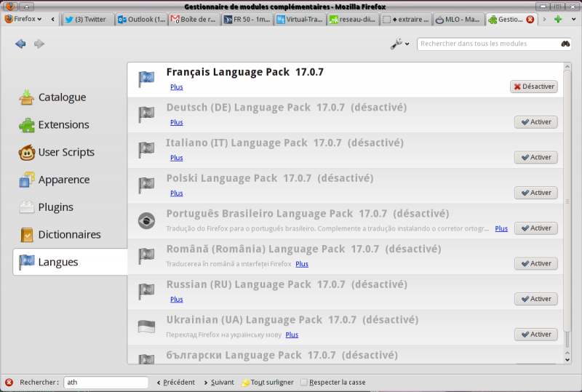582x392 pixels.
Task: Activate the Italiano (IT) Language Pack
Action: click(536, 157)
